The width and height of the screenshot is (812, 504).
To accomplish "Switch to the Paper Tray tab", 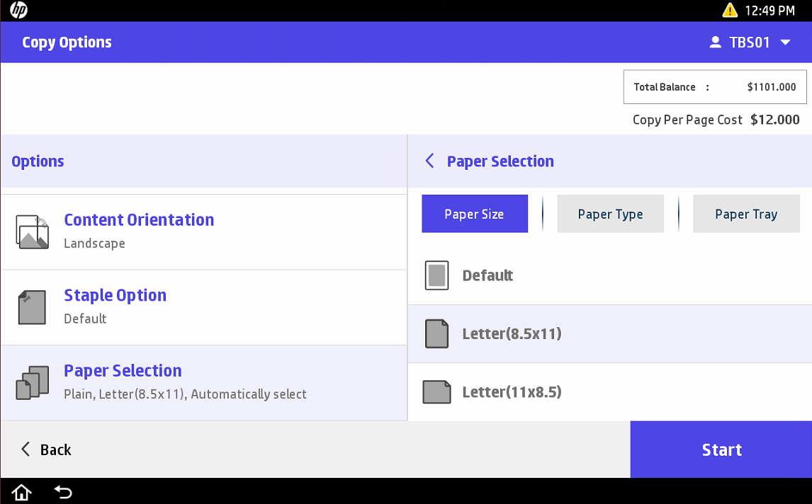I will click(745, 214).
